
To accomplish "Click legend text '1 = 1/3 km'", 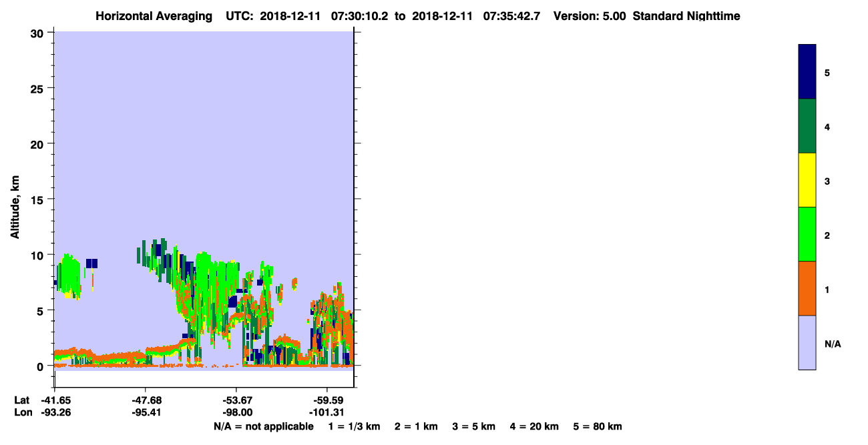I will (x=354, y=426).
